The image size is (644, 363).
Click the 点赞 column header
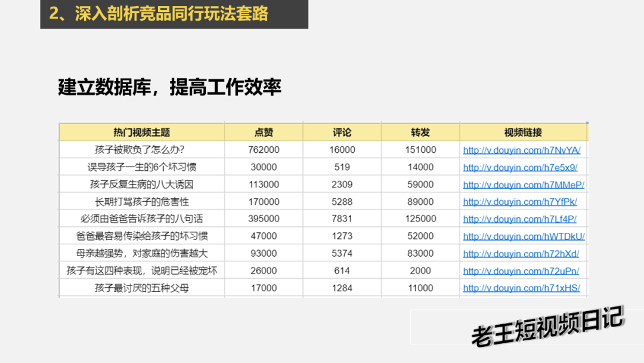pos(264,133)
